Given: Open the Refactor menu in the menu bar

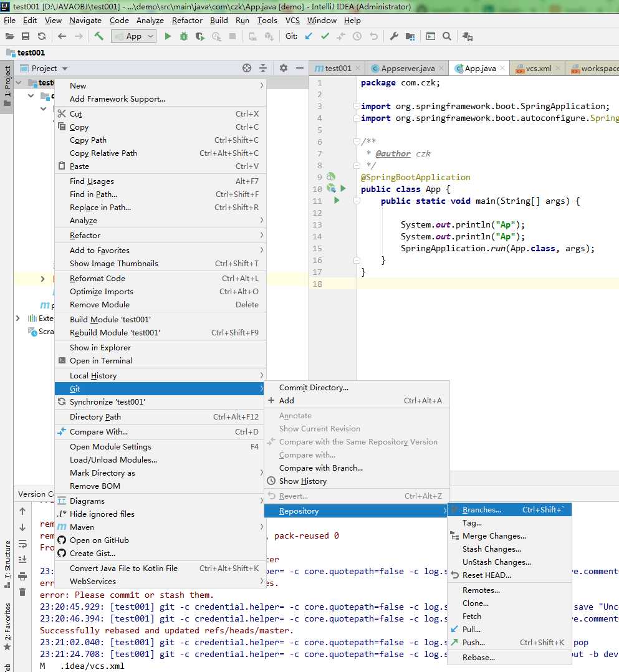Looking at the screenshot, I should [187, 20].
